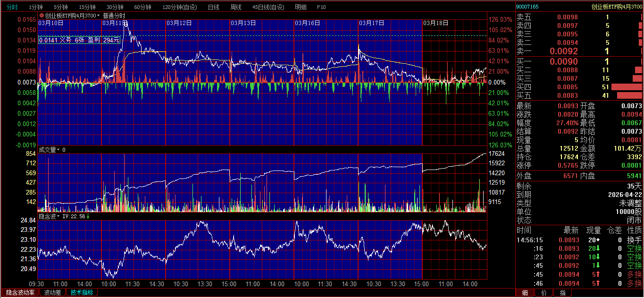This screenshot has width=644, height=298.
Task: Switch to the 分时 timeframe tab
Action: (12, 7)
